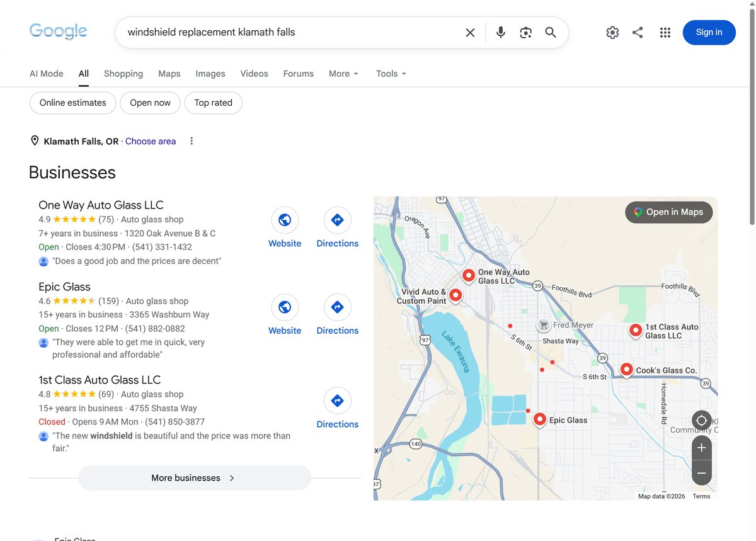Open Google apps grid icon
756x541 pixels.
click(665, 32)
